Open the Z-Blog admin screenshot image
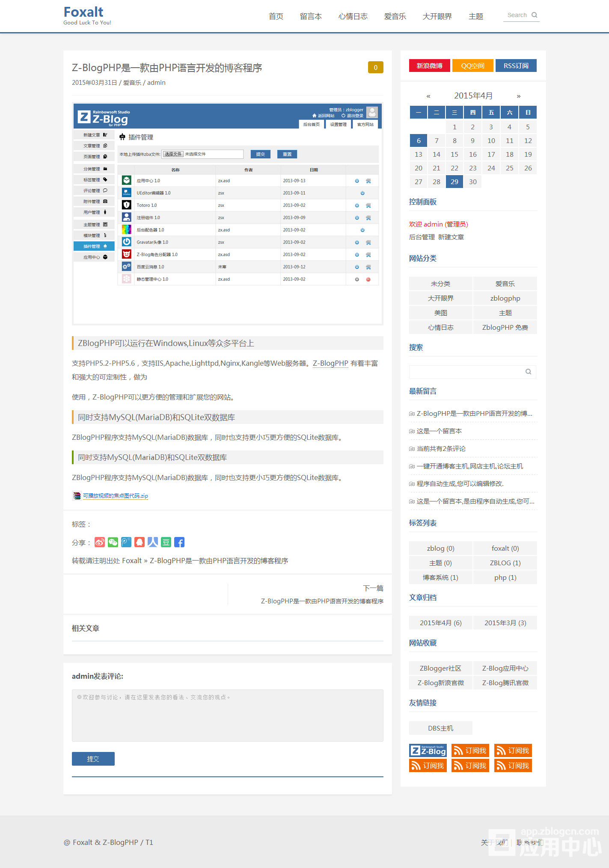The width and height of the screenshot is (609, 868). tap(227, 214)
